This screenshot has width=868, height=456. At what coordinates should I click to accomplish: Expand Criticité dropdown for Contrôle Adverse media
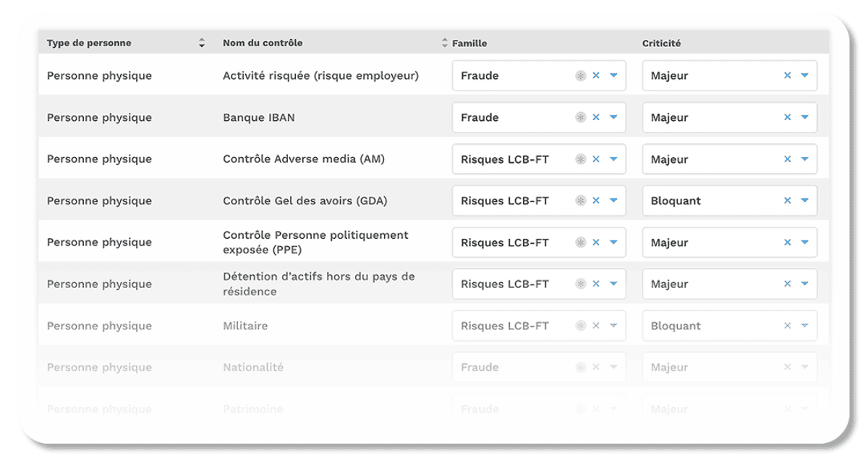tap(804, 159)
